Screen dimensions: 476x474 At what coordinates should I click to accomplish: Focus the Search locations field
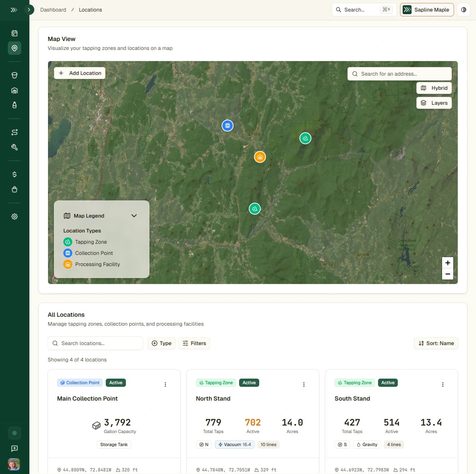95,343
